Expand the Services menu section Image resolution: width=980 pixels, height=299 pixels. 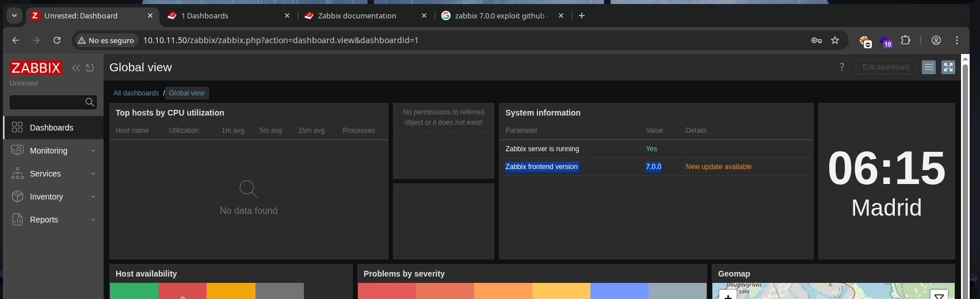pos(45,174)
